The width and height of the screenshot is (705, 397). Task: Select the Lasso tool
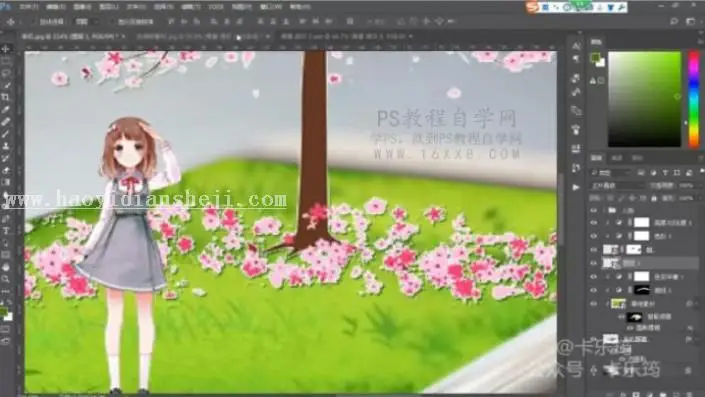(x=6, y=73)
